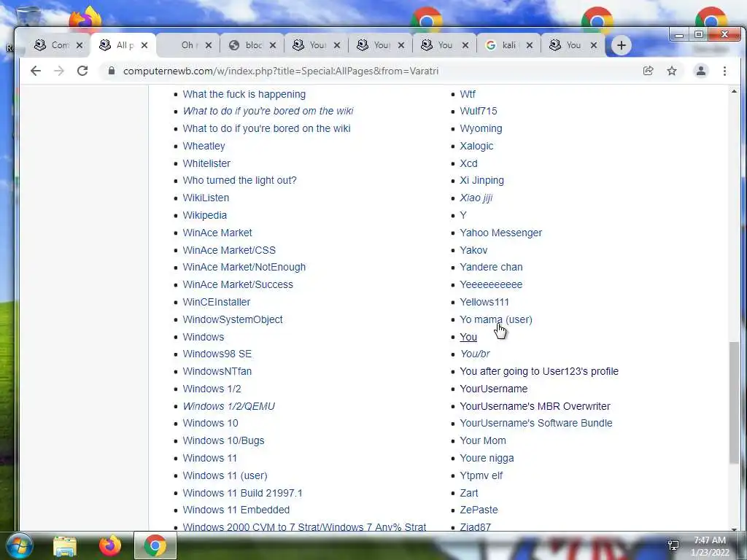Image resolution: width=747 pixels, height=560 pixels.
Task: Open "YourUsername's MBR Overwriter" link
Action: (x=535, y=406)
